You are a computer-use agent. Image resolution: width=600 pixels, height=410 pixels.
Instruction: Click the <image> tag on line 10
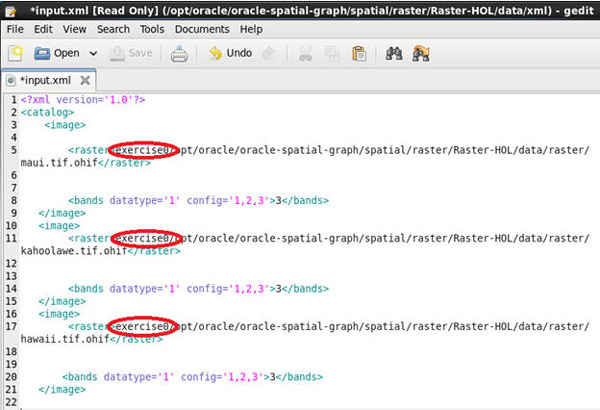59,226
